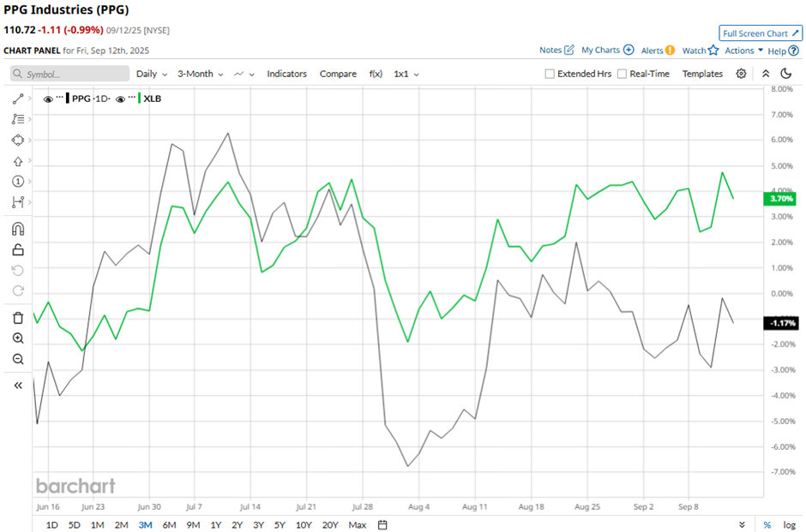Open XLB series options ellipsis

coord(132,98)
